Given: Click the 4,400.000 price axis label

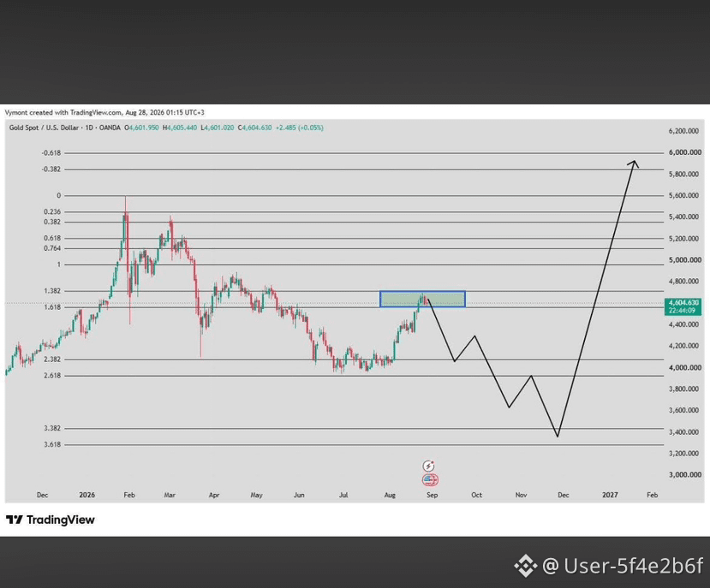Looking at the screenshot, I should pos(683,324).
